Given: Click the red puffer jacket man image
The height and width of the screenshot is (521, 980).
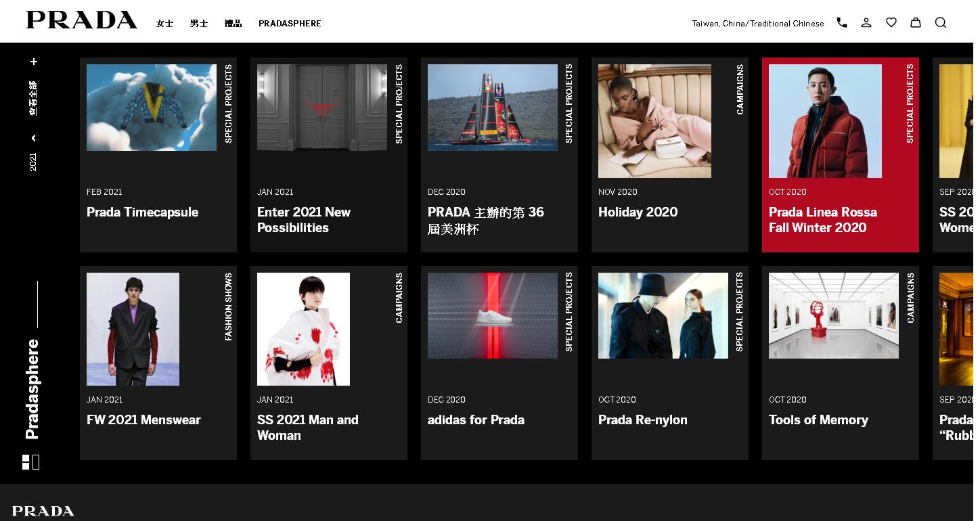Looking at the screenshot, I should pyautogui.click(x=825, y=121).
